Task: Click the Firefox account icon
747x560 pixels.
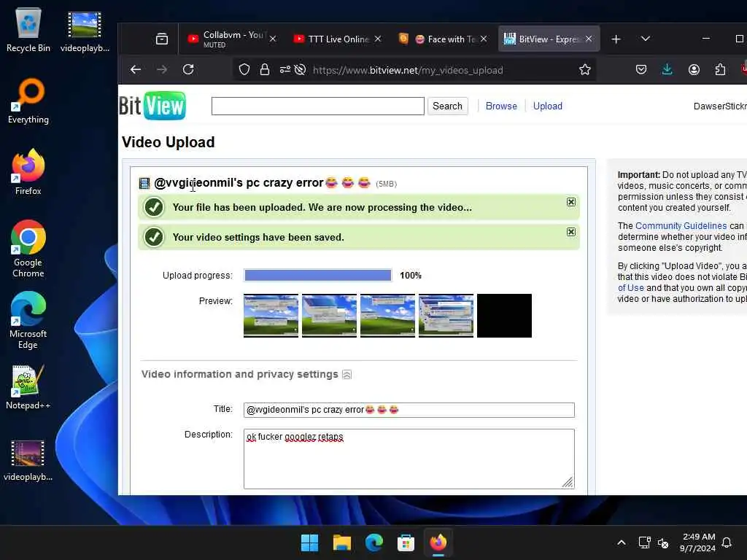Action: click(694, 69)
